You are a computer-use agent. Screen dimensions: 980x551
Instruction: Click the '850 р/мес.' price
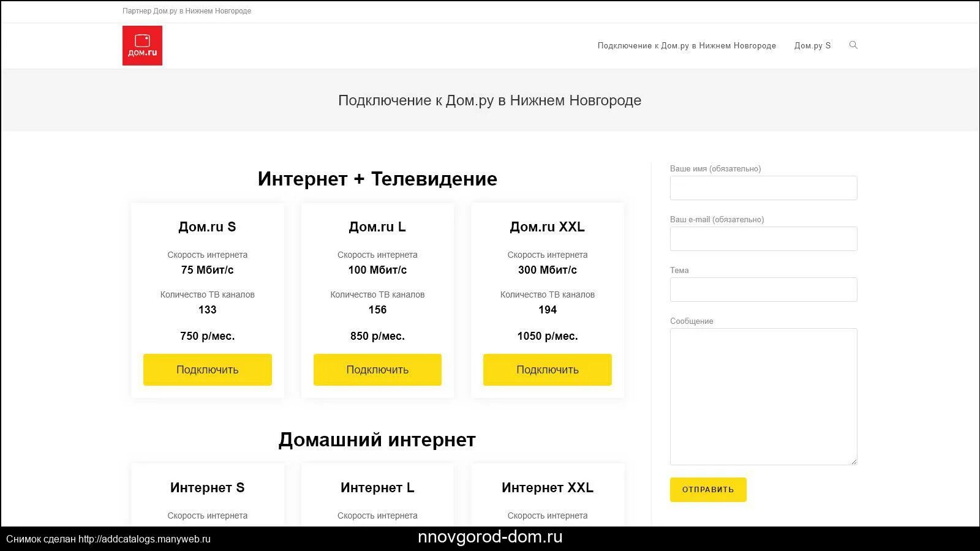(x=377, y=336)
